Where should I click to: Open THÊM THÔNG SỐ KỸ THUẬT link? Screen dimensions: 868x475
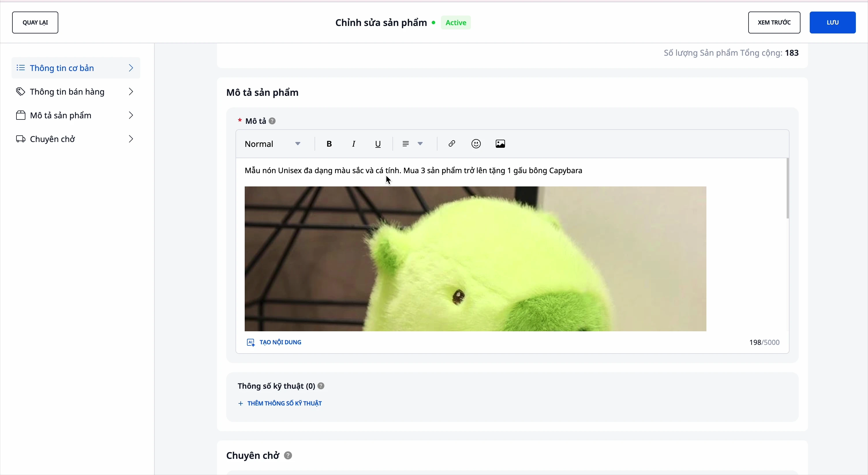tap(284, 403)
